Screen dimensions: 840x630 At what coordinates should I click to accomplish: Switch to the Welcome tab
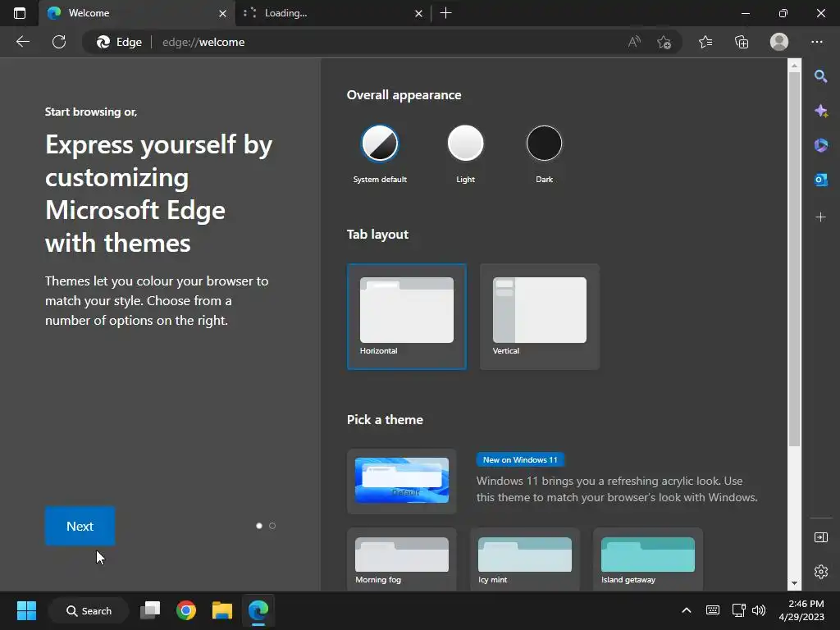coord(137,13)
